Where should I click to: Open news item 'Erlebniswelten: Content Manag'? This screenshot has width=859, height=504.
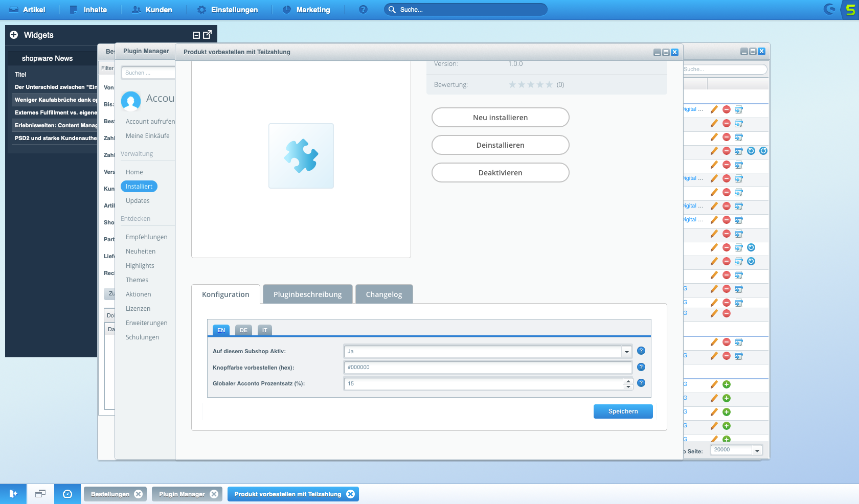(x=56, y=125)
